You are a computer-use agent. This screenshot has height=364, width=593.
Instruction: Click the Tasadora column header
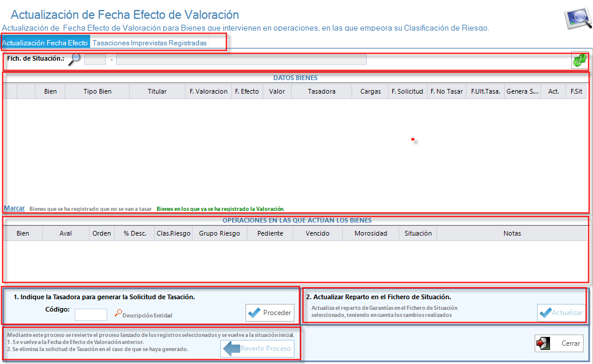pyautogui.click(x=322, y=91)
